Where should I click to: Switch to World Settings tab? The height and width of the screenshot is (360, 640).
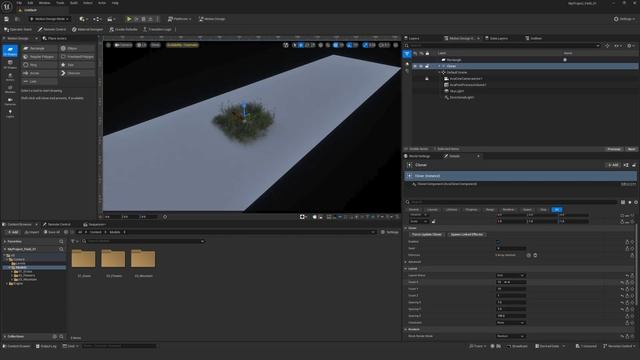417,156
